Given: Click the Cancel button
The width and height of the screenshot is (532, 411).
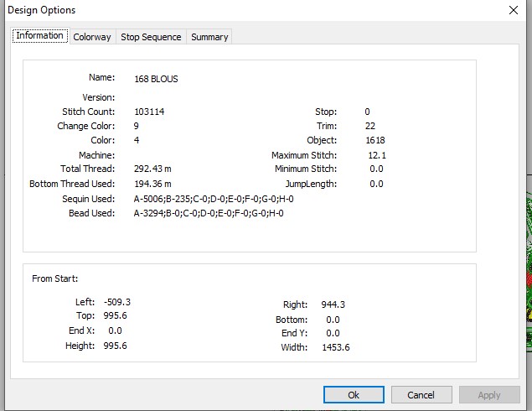Looking at the screenshot, I should coord(421,395).
